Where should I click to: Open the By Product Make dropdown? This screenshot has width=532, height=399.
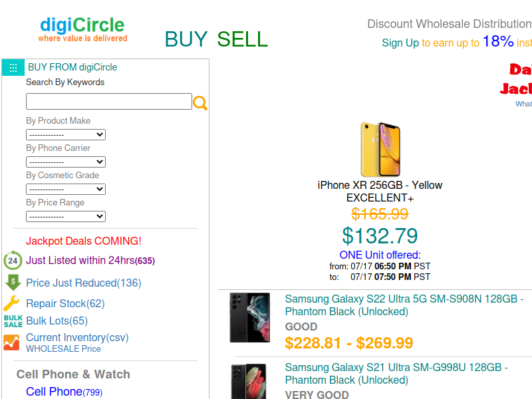tap(66, 135)
